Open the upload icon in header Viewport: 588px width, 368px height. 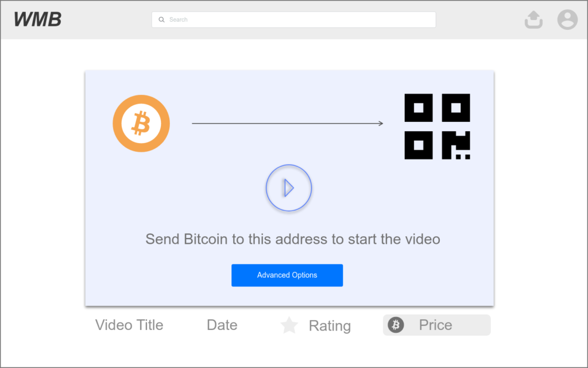(533, 20)
